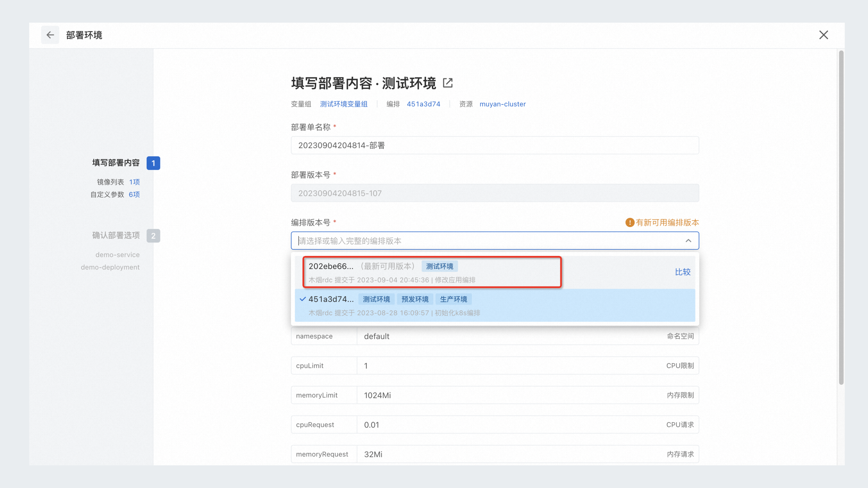Click the 测试环境 tag on 451a3d74 row

pos(376,299)
